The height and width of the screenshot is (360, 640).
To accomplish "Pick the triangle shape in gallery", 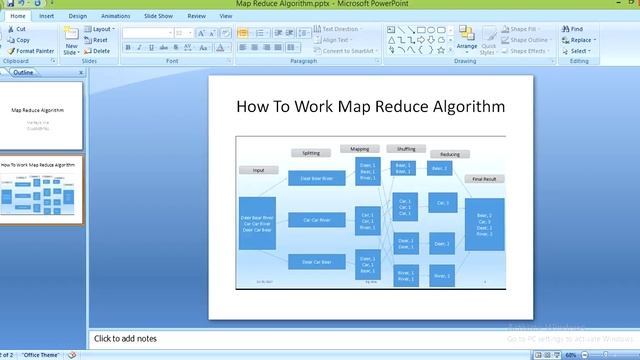I will [391, 40].
